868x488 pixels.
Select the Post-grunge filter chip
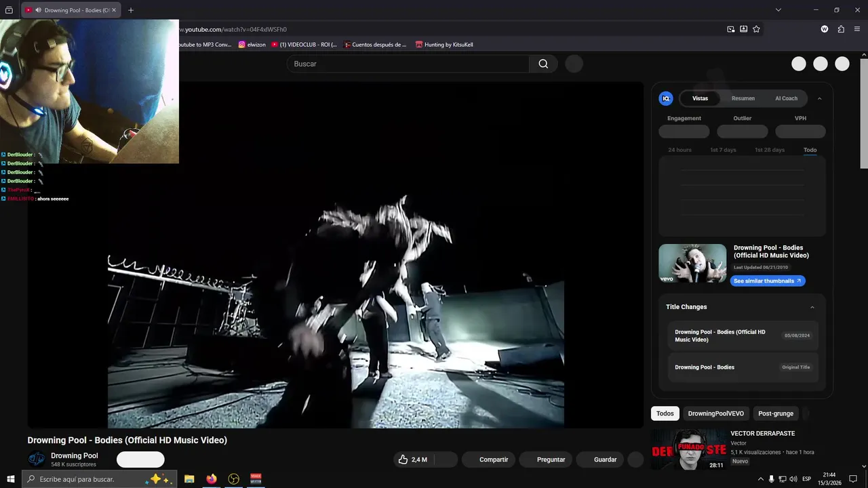(776, 413)
